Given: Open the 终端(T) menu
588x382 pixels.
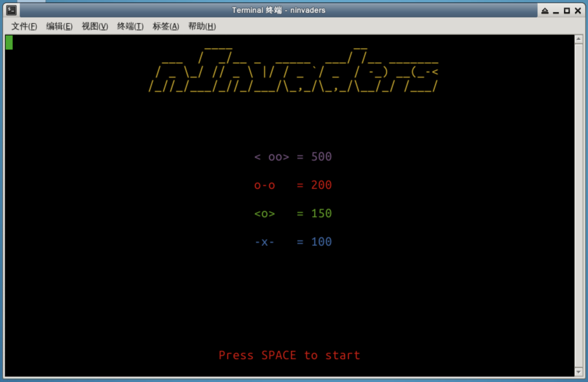Looking at the screenshot, I should click(130, 26).
